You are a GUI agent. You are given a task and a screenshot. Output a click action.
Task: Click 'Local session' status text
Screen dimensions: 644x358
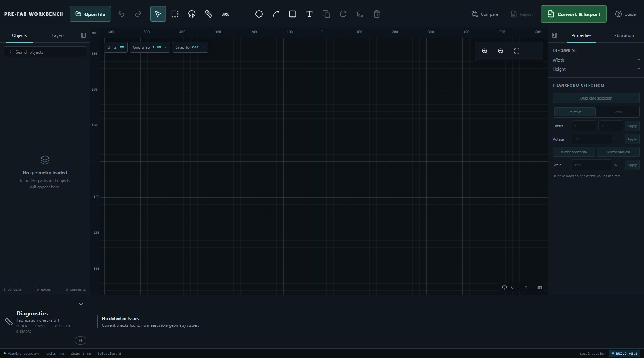592,354
